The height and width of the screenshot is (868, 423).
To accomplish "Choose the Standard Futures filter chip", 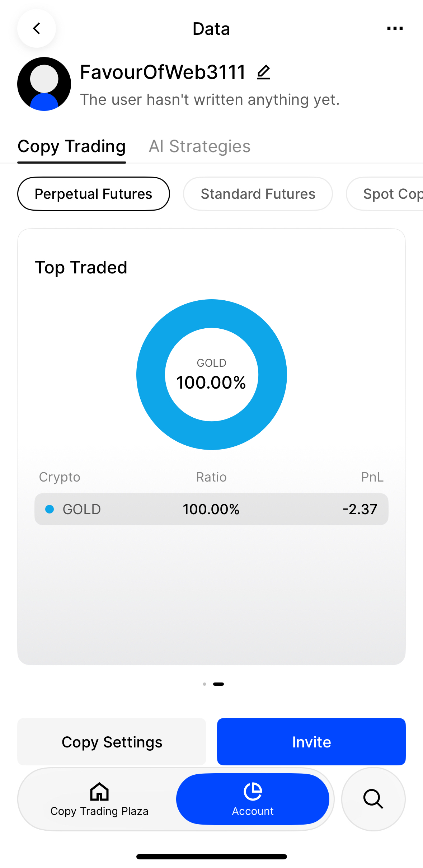I will coord(258,194).
